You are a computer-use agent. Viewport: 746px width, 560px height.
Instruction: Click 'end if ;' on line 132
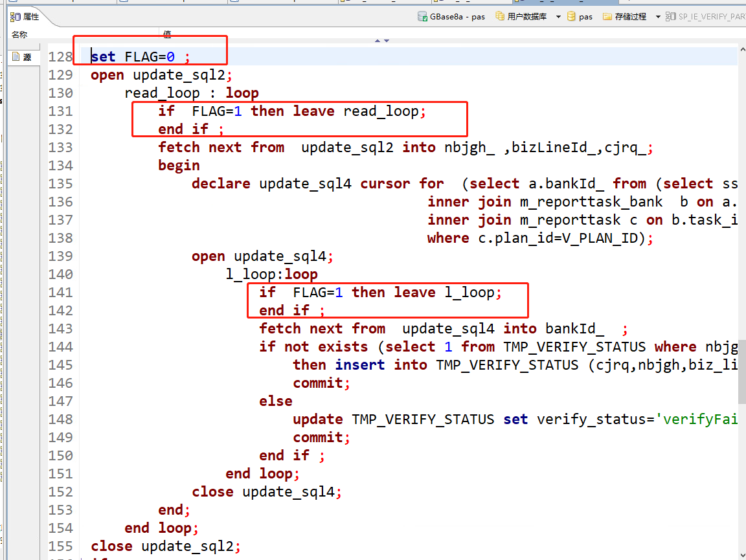tap(191, 129)
